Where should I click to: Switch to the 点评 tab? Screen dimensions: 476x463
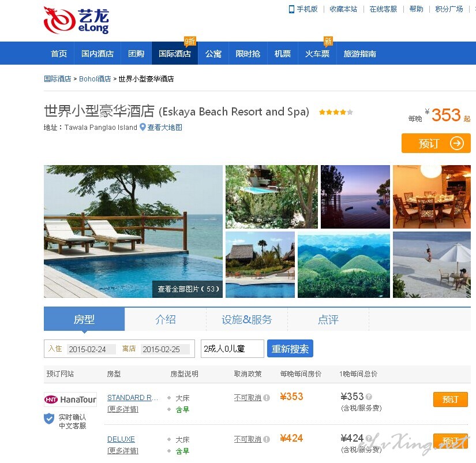pyautogui.click(x=328, y=319)
